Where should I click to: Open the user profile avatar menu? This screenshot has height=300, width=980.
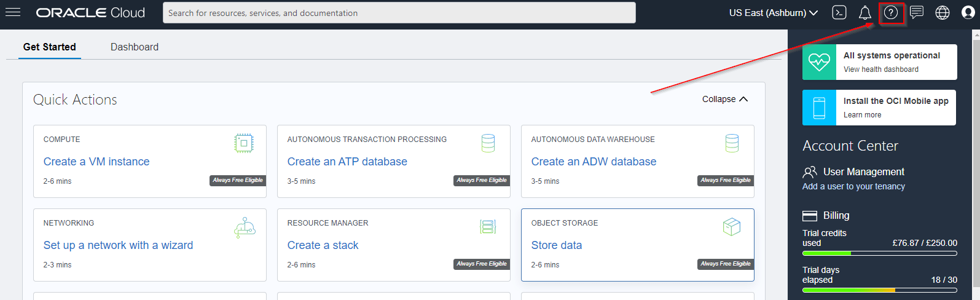[x=968, y=12]
